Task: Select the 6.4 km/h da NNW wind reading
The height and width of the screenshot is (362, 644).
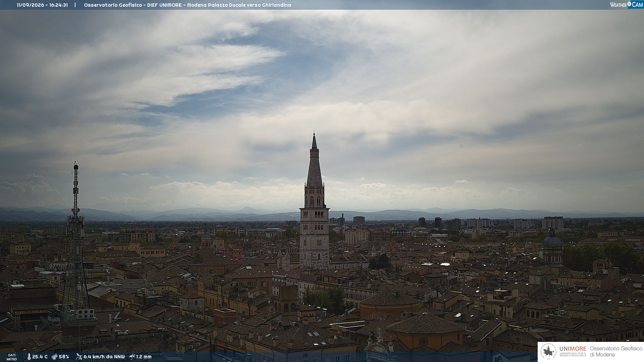Action: point(104,357)
